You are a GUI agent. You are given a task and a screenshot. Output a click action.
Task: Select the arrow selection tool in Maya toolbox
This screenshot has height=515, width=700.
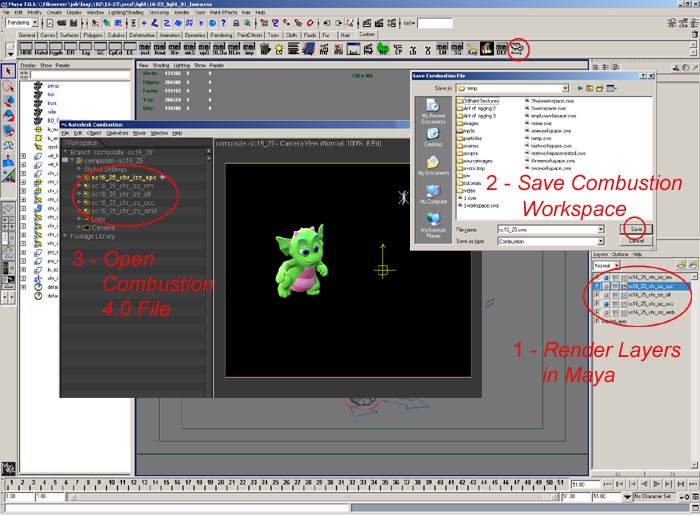8,71
